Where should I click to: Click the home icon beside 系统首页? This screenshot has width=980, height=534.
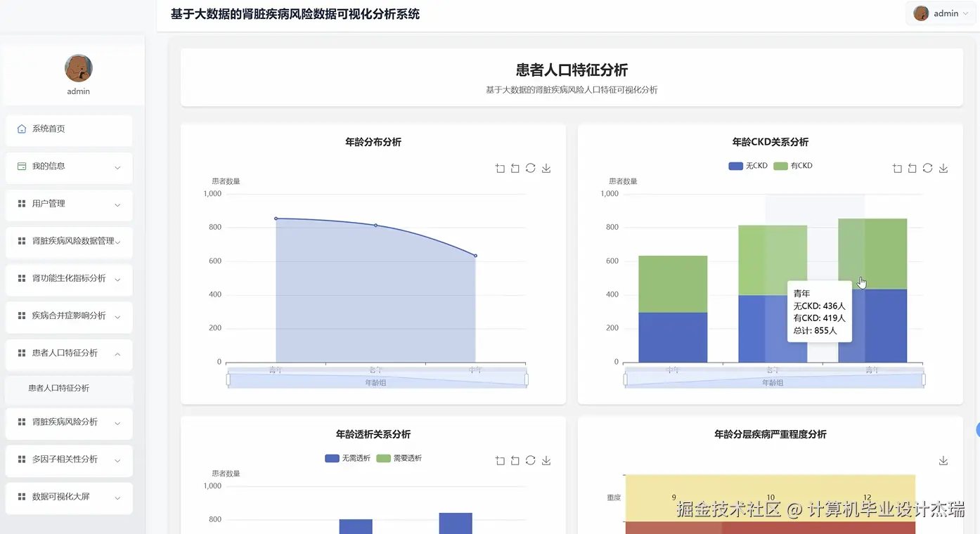pyautogui.click(x=22, y=129)
